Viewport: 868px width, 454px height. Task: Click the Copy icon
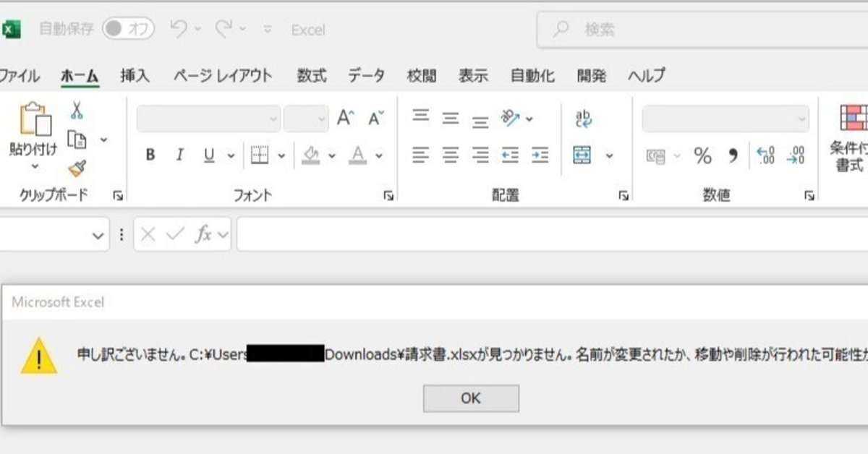click(77, 139)
